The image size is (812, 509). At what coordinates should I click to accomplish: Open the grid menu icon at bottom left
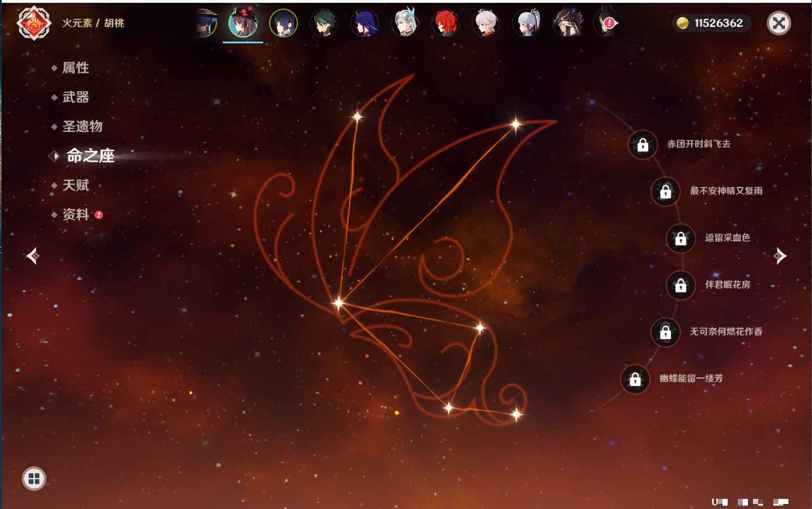tap(34, 479)
